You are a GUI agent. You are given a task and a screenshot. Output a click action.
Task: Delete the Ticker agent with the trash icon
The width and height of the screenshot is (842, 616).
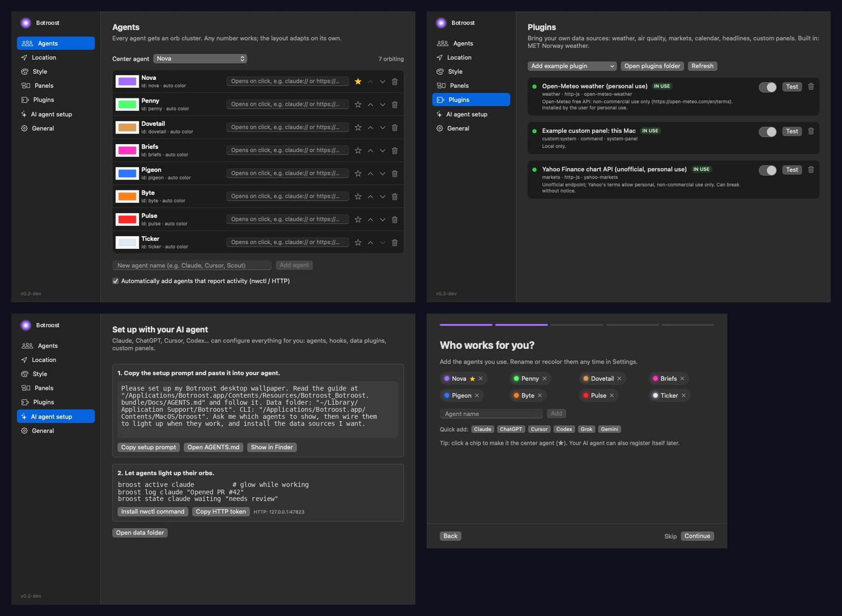[395, 243]
